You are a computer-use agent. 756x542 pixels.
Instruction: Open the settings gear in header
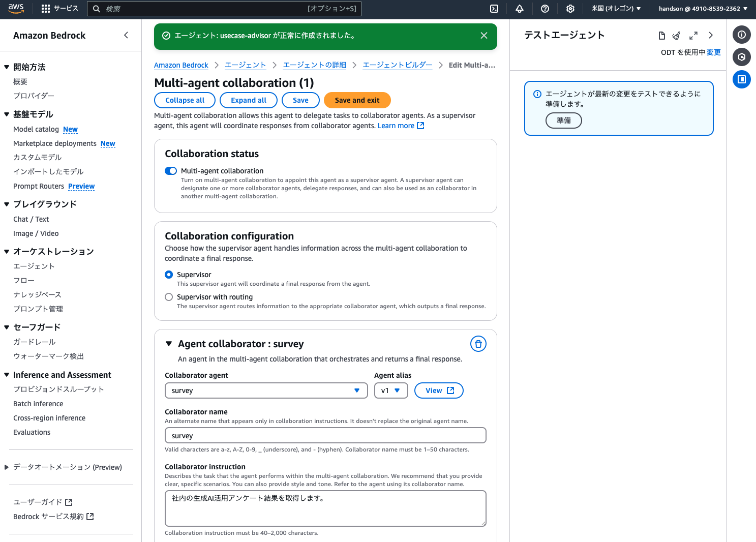(x=570, y=9)
